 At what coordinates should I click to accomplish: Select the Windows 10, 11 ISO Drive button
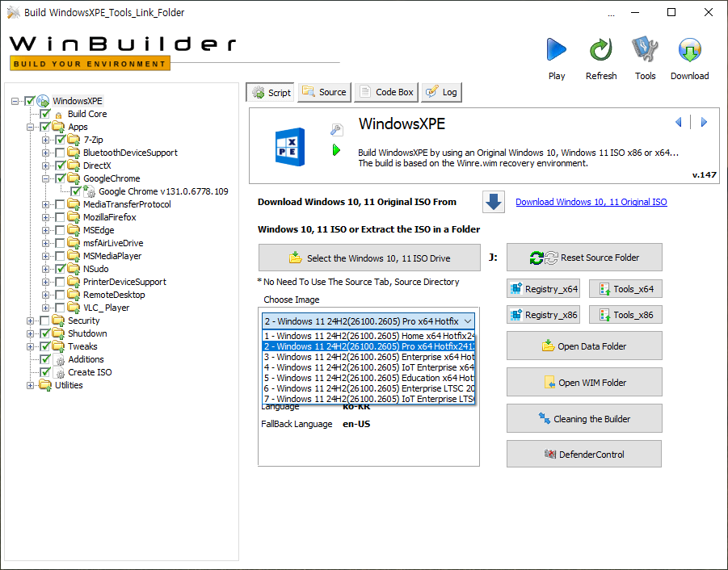(369, 258)
